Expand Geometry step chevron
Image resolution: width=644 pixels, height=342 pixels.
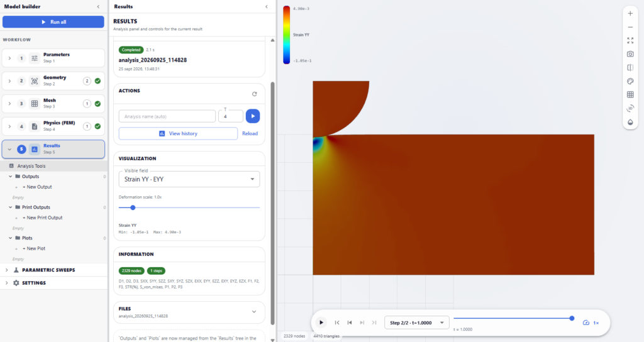point(9,81)
